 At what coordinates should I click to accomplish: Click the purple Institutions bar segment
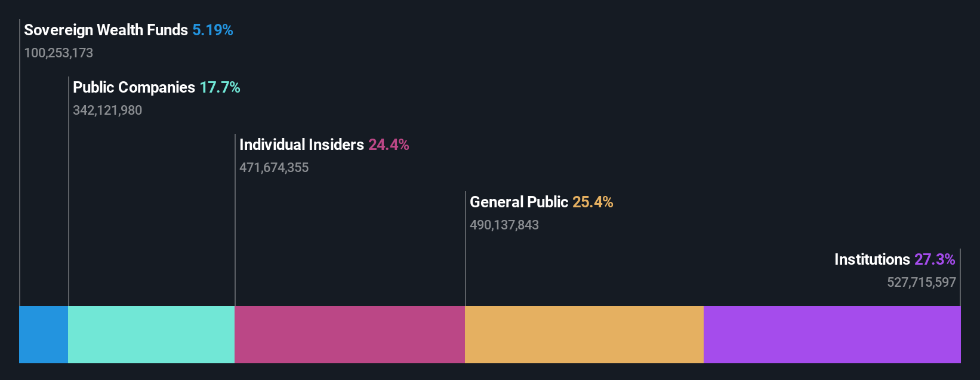tap(832, 335)
